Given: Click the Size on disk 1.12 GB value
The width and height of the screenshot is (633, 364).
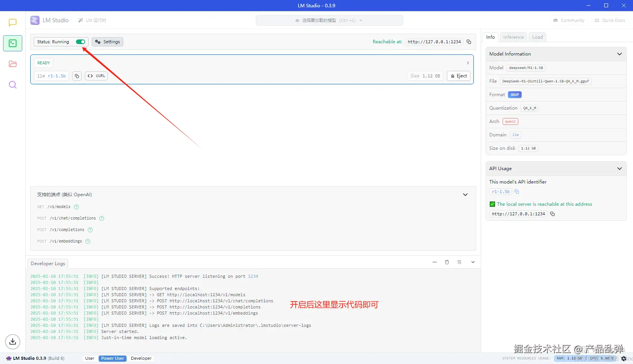Looking at the screenshot, I should click(x=528, y=148).
